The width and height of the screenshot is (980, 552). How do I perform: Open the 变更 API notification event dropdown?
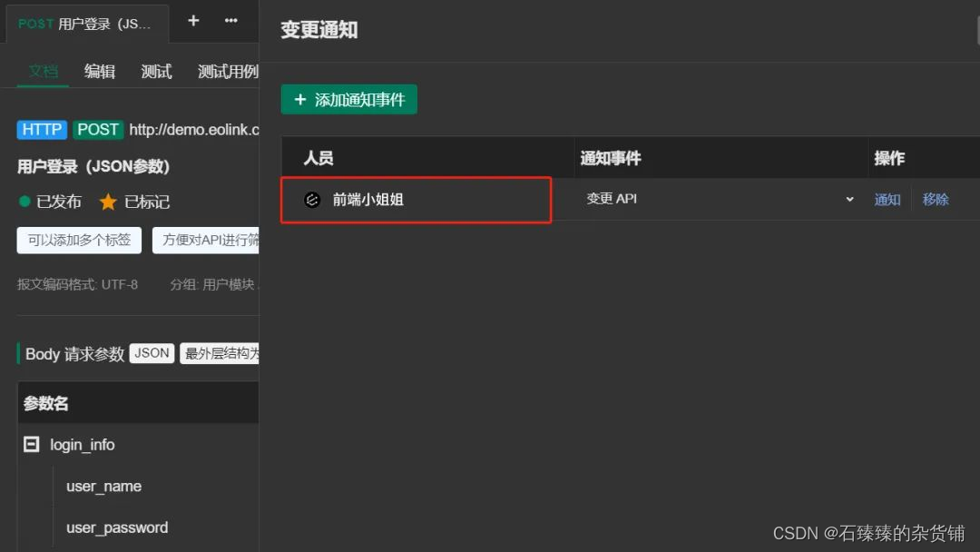[848, 199]
